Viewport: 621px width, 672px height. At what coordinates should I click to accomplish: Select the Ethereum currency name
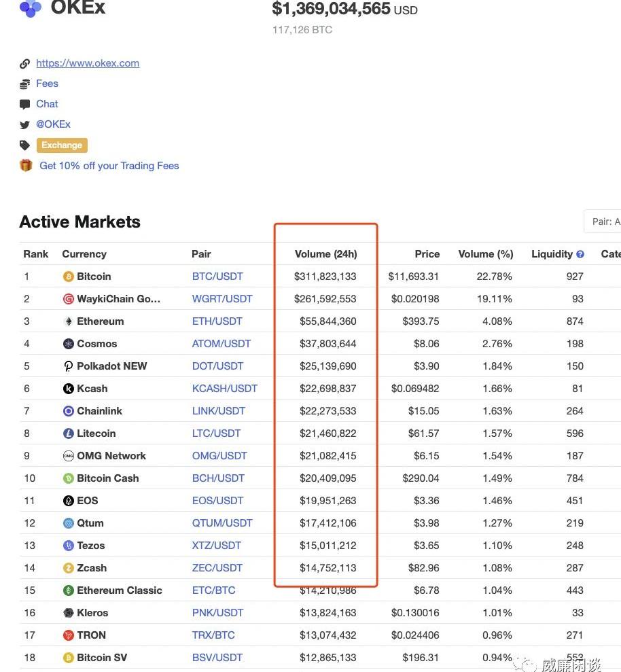(x=101, y=321)
